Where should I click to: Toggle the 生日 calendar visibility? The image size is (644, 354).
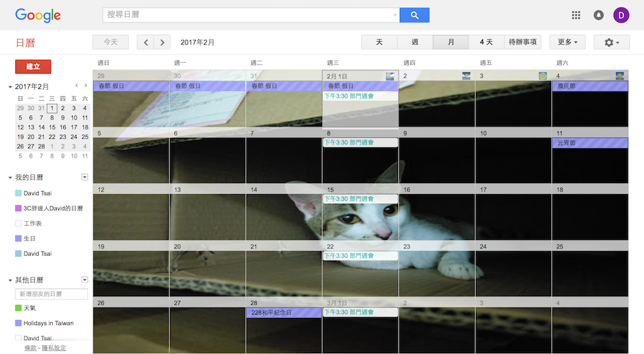coord(18,239)
